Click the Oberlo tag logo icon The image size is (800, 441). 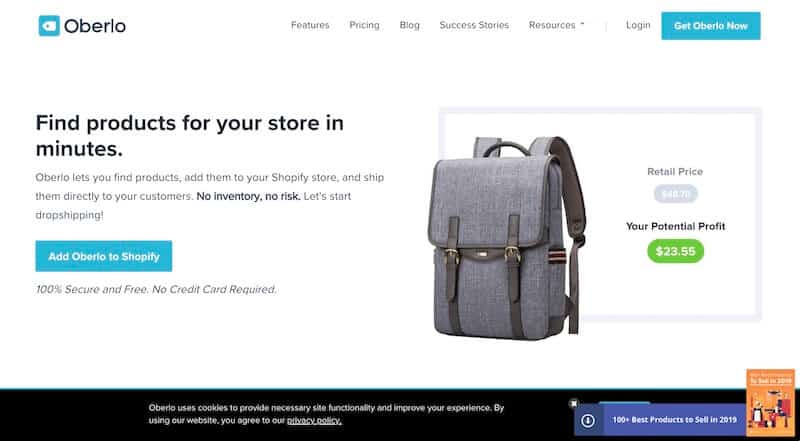(x=49, y=26)
